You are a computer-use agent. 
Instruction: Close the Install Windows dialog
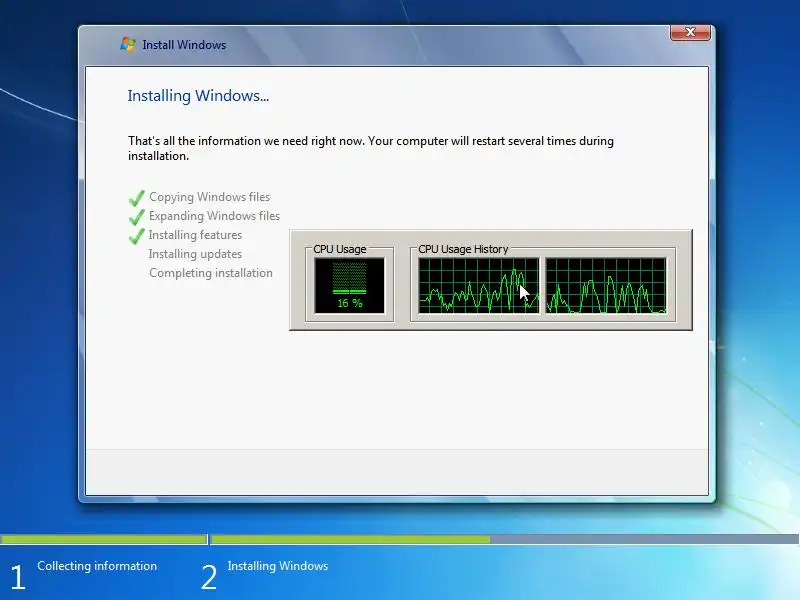[x=690, y=32]
